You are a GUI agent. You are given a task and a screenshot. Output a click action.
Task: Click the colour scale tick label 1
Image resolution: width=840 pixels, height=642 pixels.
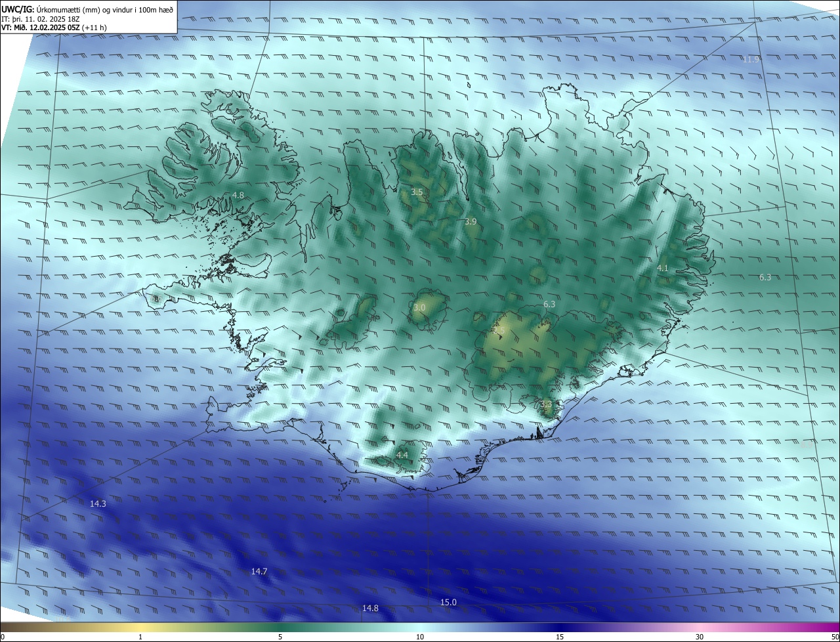pos(140,637)
